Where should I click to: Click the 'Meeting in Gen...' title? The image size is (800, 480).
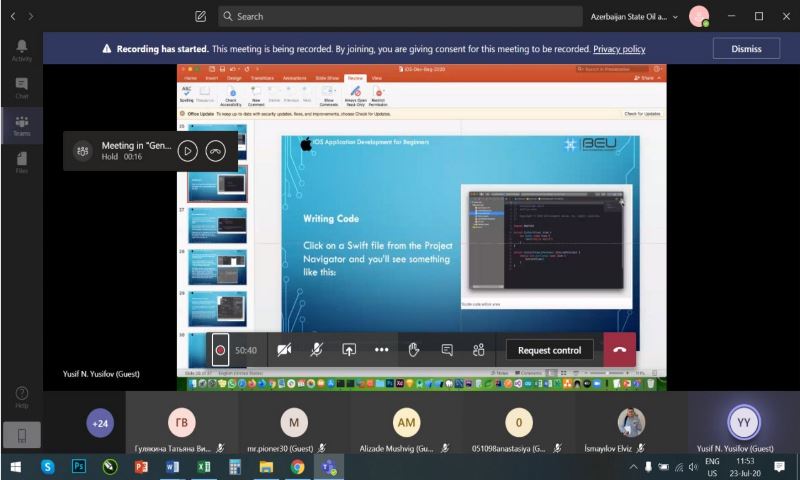coord(136,145)
